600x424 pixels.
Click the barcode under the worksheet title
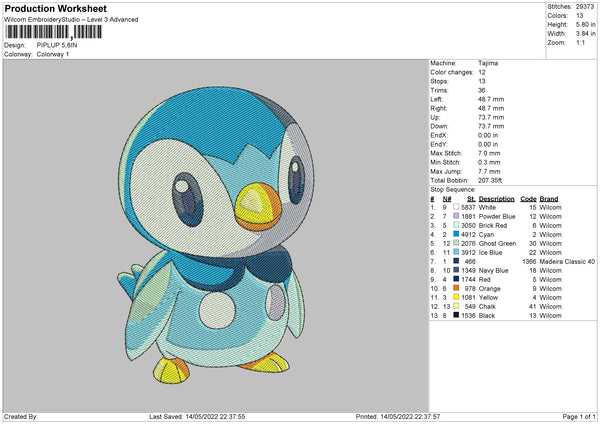(53, 32)
